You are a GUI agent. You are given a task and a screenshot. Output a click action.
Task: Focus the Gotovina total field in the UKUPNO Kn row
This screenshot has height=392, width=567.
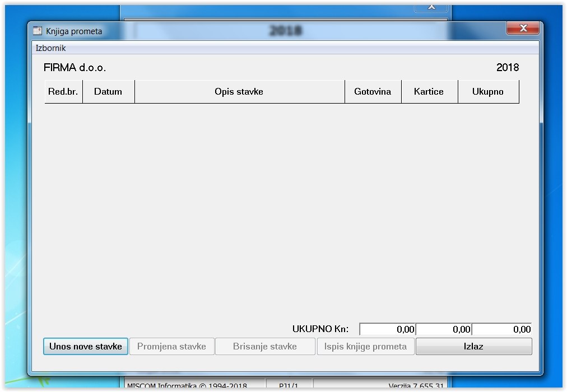point(387,329)
